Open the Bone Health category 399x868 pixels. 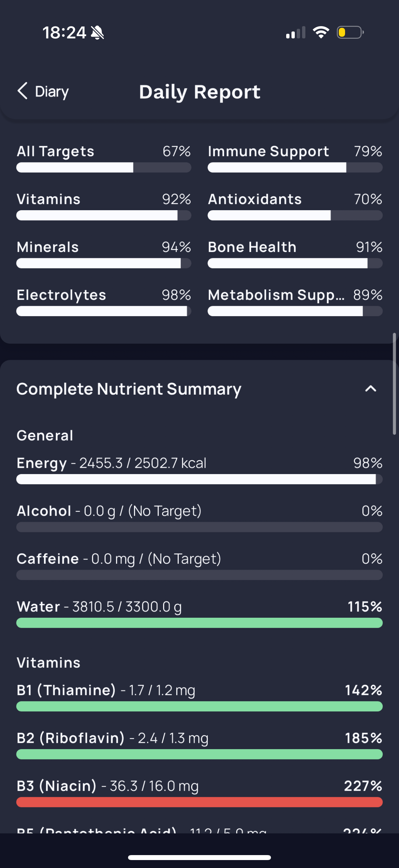coord(295,253)
